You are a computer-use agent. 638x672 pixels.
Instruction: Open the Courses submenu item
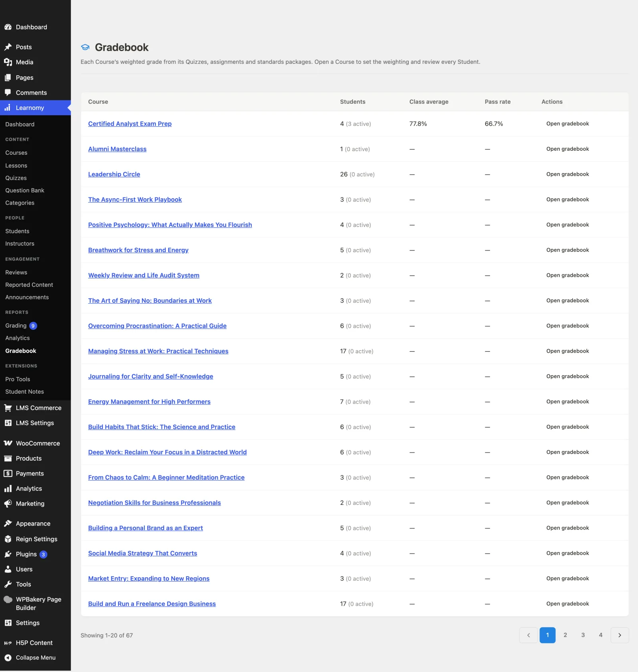[16, 153]
